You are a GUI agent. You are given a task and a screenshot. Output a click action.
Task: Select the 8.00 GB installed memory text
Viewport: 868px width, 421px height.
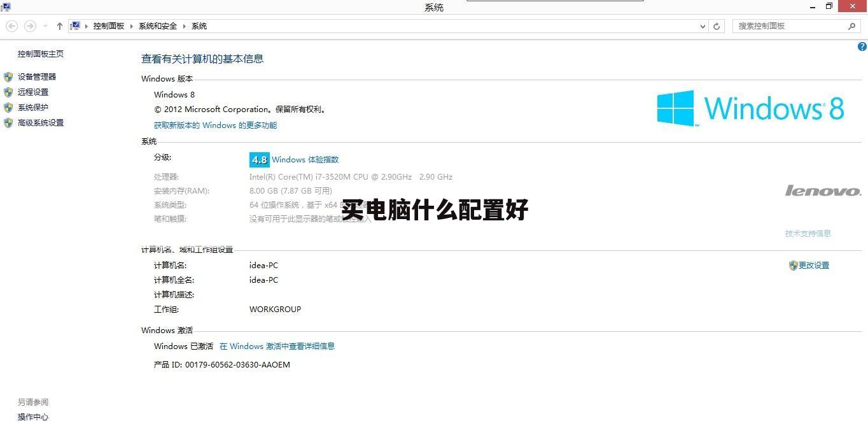click(291, 191)
